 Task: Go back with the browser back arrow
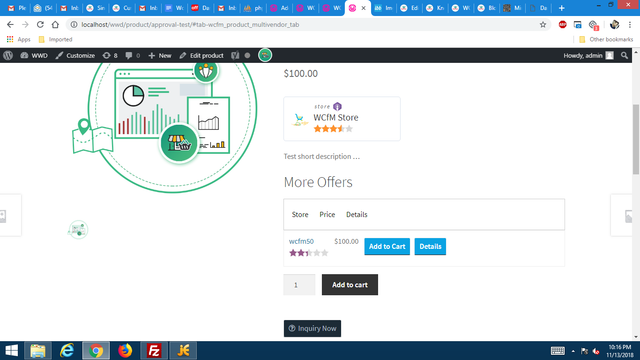[10, 24]
